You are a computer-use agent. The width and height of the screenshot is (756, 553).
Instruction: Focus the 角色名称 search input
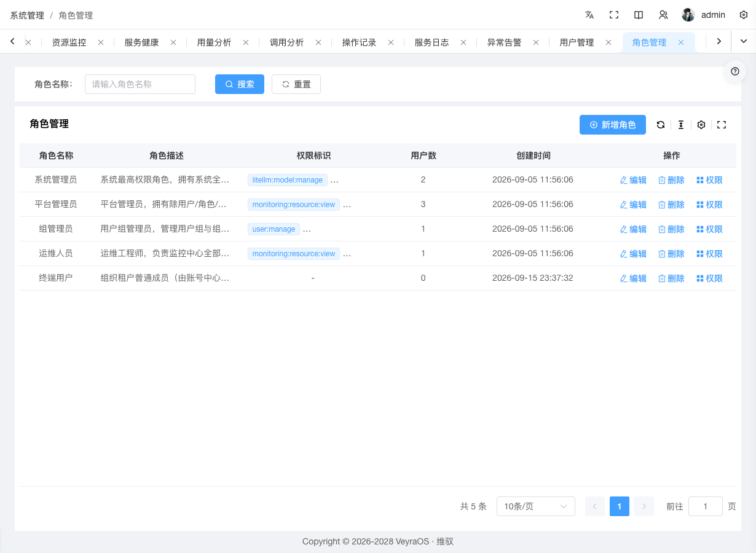(x=140, y=84)
